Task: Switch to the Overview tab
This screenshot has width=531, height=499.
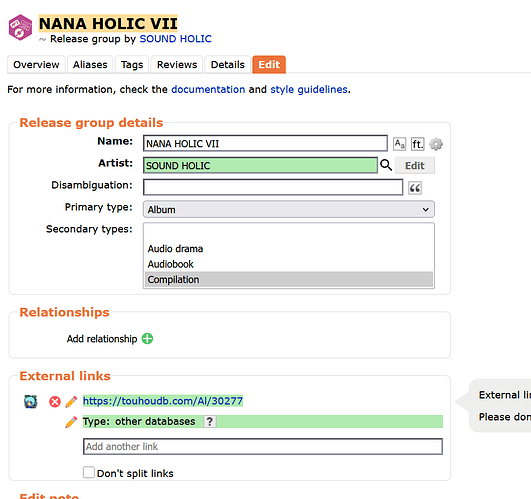Action: pos(36,65)
